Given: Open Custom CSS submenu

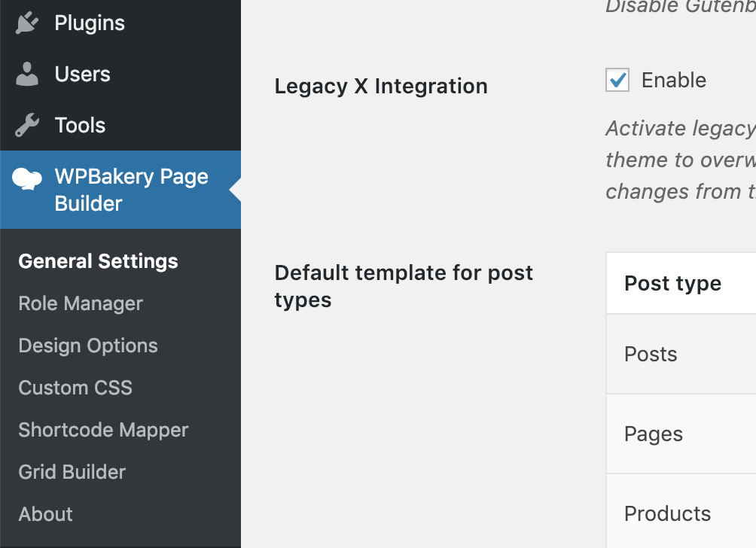Looking at the screenshot, I should [x=75, y=388].
